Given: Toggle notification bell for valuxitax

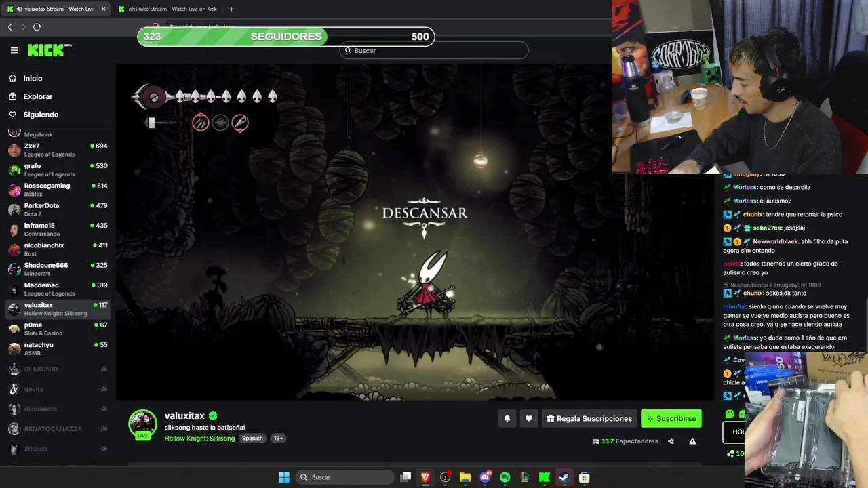Looking at the screenshot, I should pyautogui.click(x=507, y=419).
